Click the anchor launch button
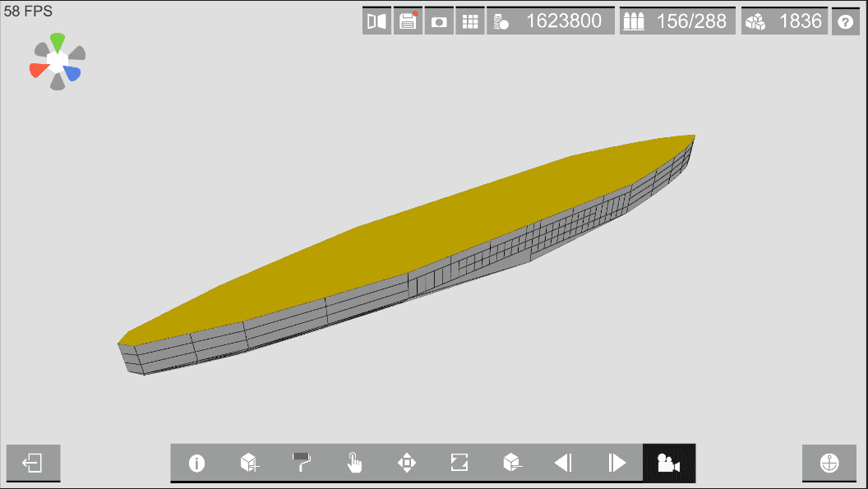This screenshot has width=868, height=489. click(x=829, y=463)
